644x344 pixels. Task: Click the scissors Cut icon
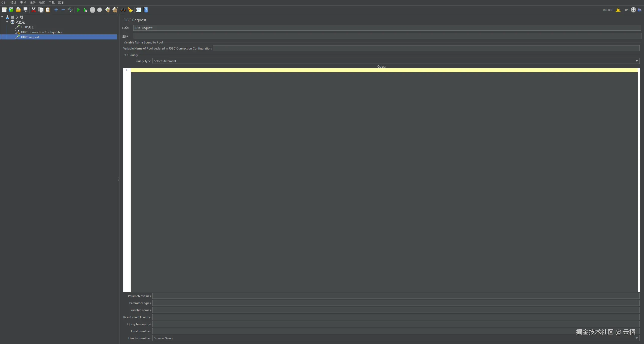pyautogui.click(x=33, y=10)
